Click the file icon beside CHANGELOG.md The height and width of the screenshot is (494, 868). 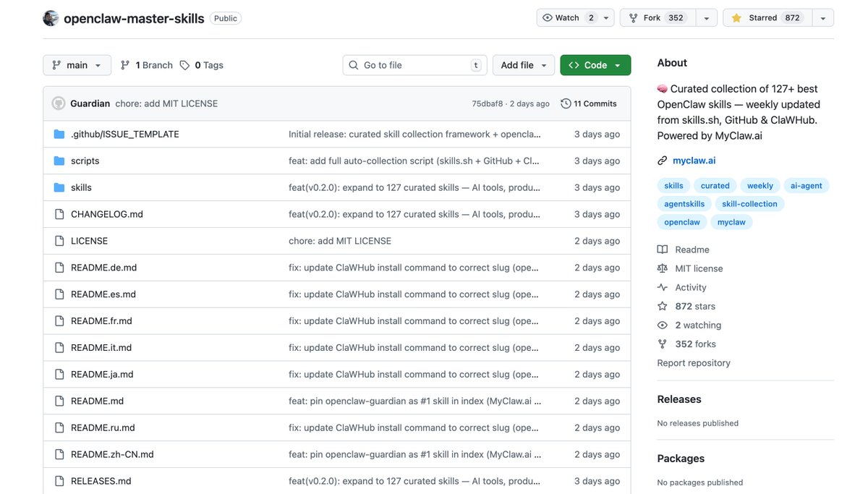click(59, 214)
